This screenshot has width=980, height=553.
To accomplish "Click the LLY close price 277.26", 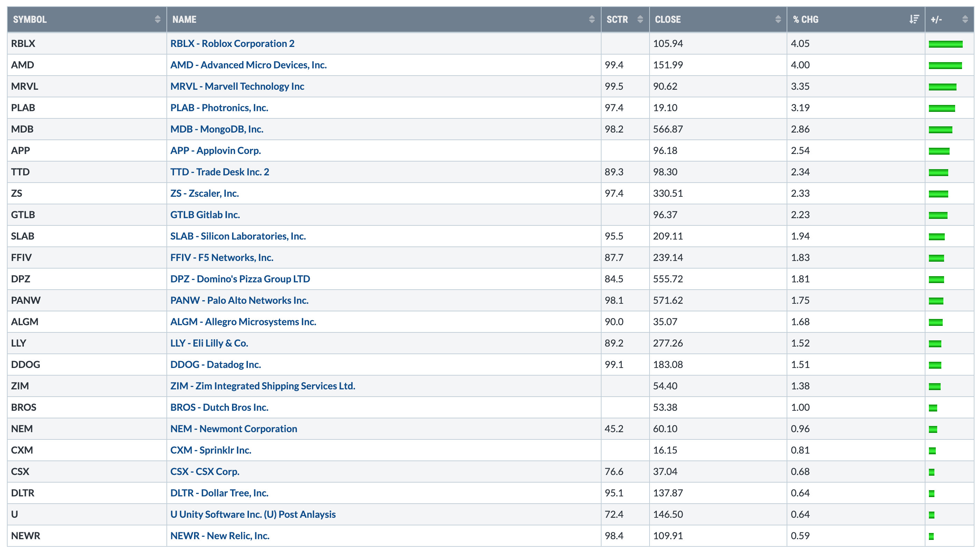I will click(667, 343).
